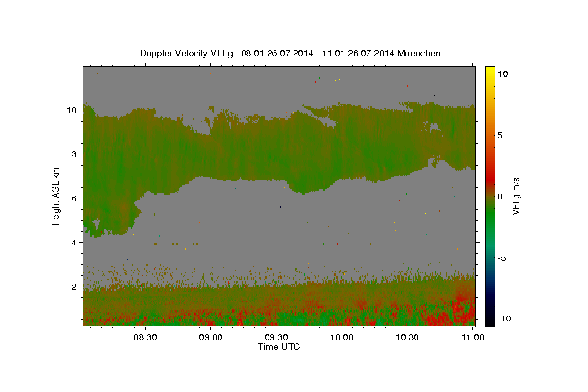Click the '10:30' time axis label

tap(407, 337)
